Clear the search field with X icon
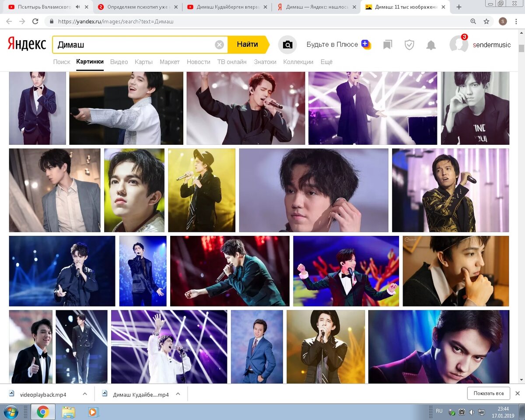 pos(219,45)
